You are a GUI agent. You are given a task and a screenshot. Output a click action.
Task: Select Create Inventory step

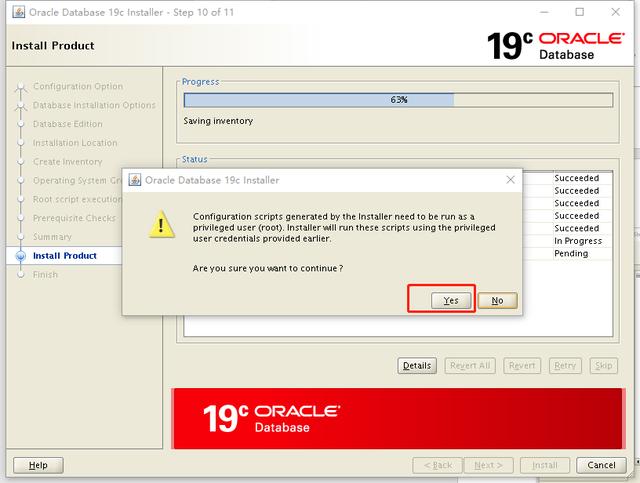click(x=68, y=162)
